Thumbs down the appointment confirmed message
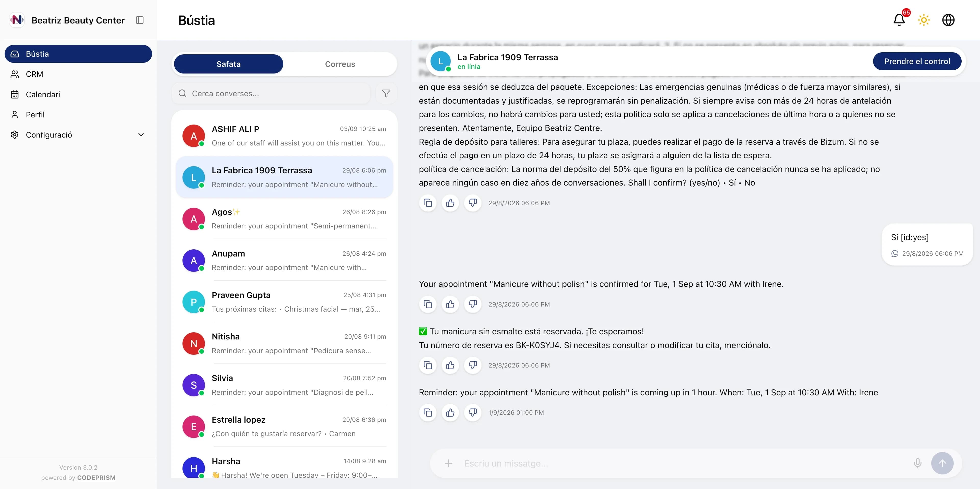The image size is (980, 489). tap(473, 304)
